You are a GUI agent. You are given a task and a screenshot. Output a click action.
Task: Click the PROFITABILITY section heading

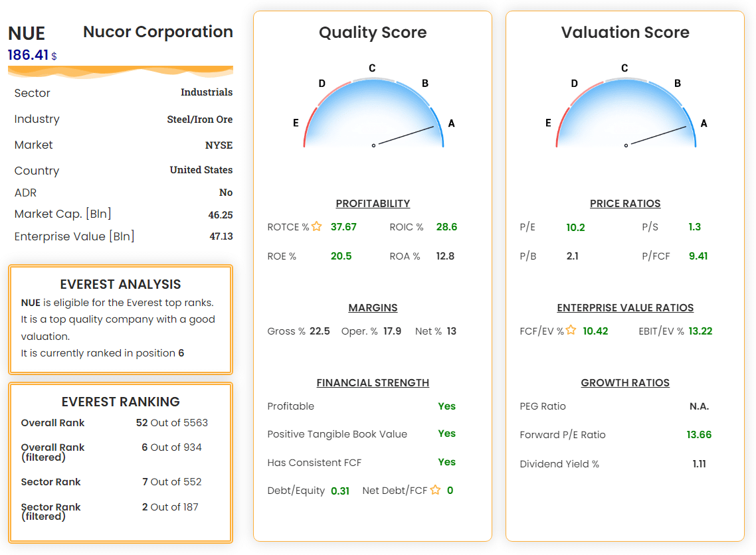click(x=373, y=203)
